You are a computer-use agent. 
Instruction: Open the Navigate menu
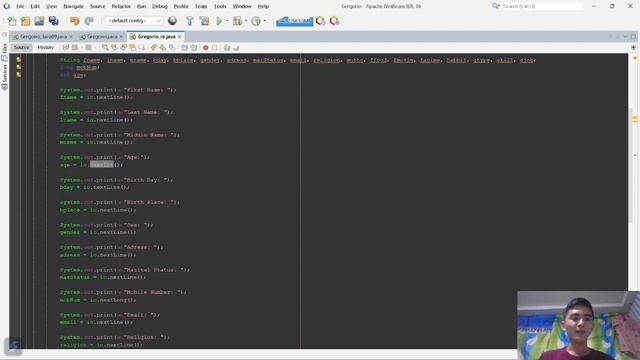(x=73, y=6)
